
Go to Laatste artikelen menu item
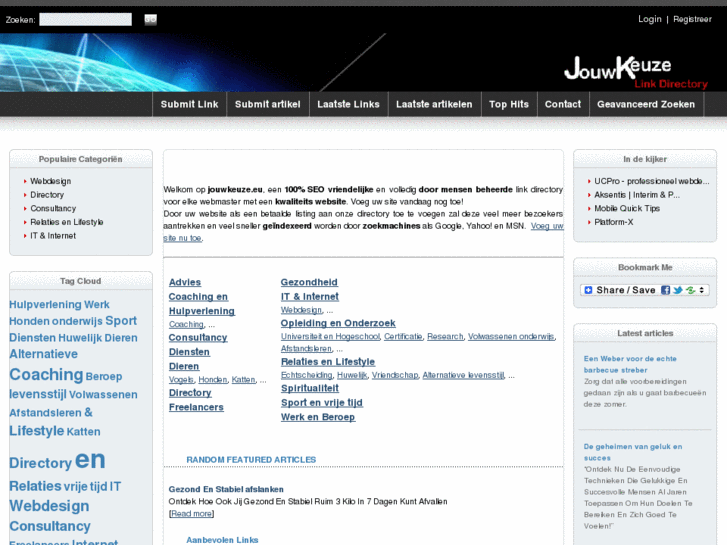[434, 104]
